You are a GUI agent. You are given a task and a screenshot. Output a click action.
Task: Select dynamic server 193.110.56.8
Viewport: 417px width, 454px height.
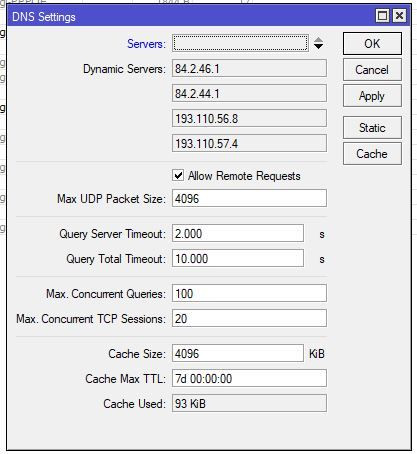point(249,118)
